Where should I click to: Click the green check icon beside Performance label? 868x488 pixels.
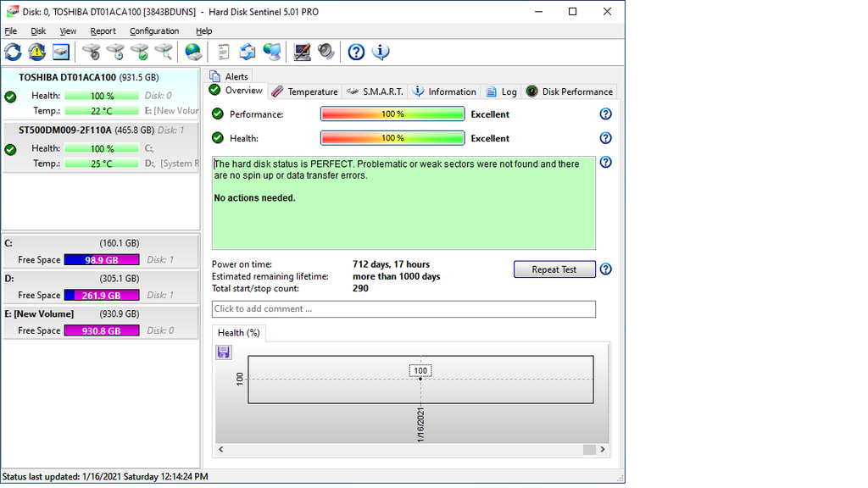(x=218, y=114)
